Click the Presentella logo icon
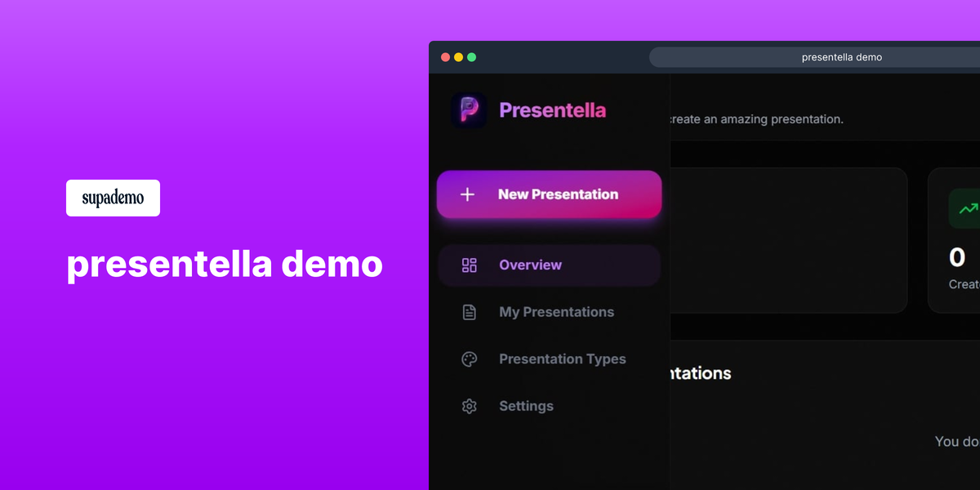This screenshot has height=490, width=980. (x=469, y=110)
